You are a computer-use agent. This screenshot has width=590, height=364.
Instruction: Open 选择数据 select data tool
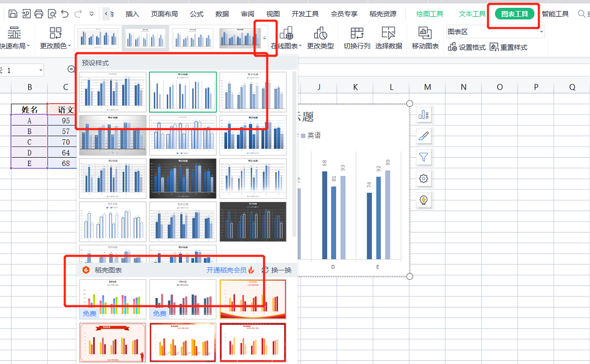(388, 38)
